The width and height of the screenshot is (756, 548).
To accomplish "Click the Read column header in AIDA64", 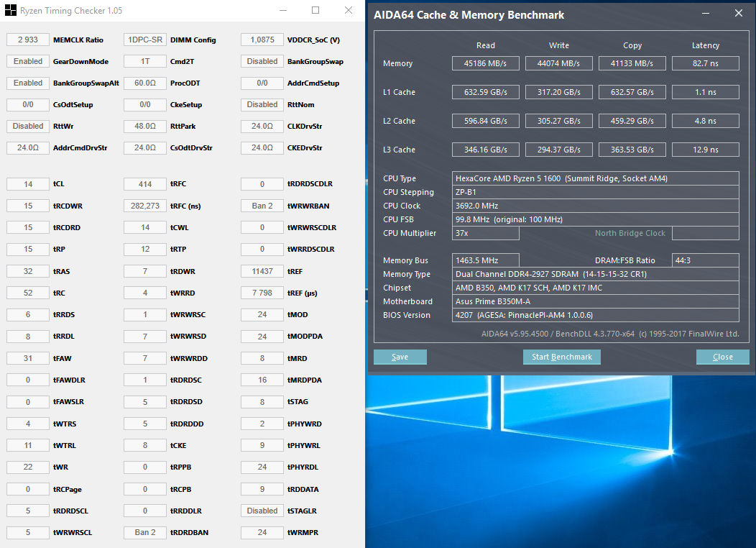I will point(486,45).
